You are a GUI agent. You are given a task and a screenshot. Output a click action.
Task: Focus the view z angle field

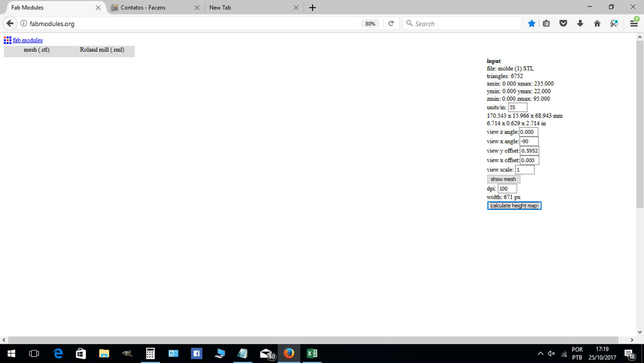pyautogui.click(x=528, y=132)
